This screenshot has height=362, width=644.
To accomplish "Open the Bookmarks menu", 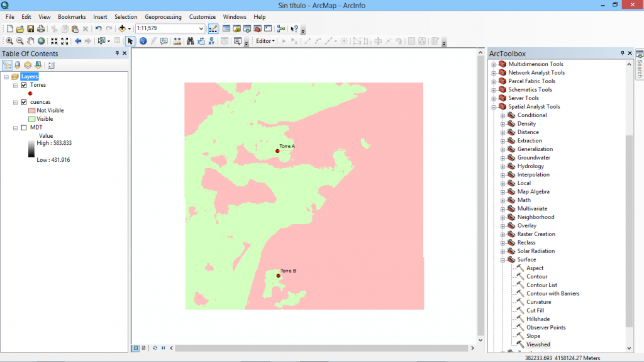I will pos(72,17).
